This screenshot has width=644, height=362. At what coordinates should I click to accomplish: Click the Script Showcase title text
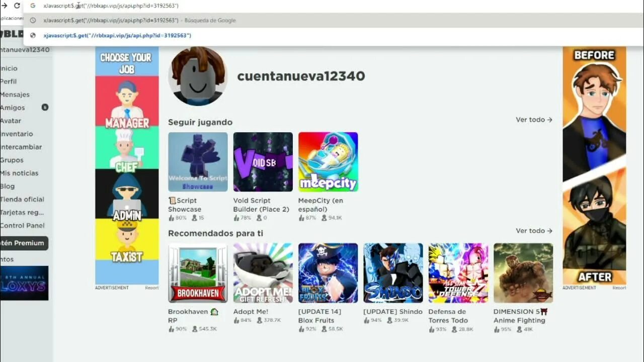tap(185, 205)
